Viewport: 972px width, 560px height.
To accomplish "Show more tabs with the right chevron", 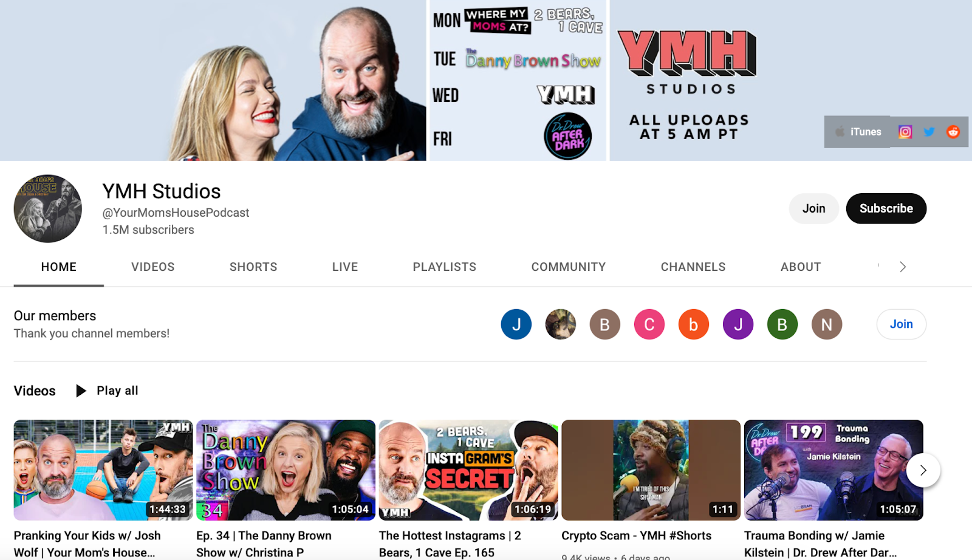I will (x=903, y=267).
